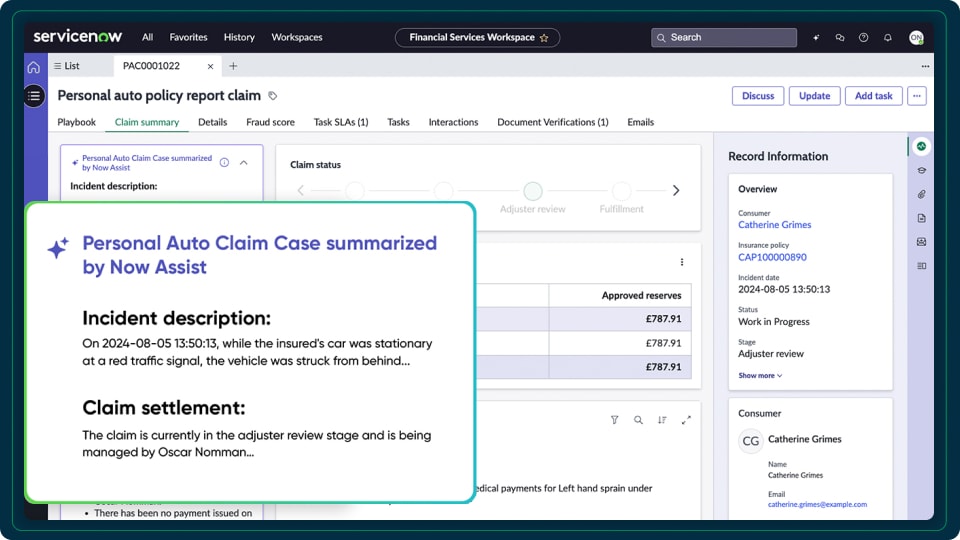Switch to the Fraud score tab

point(270,122)
